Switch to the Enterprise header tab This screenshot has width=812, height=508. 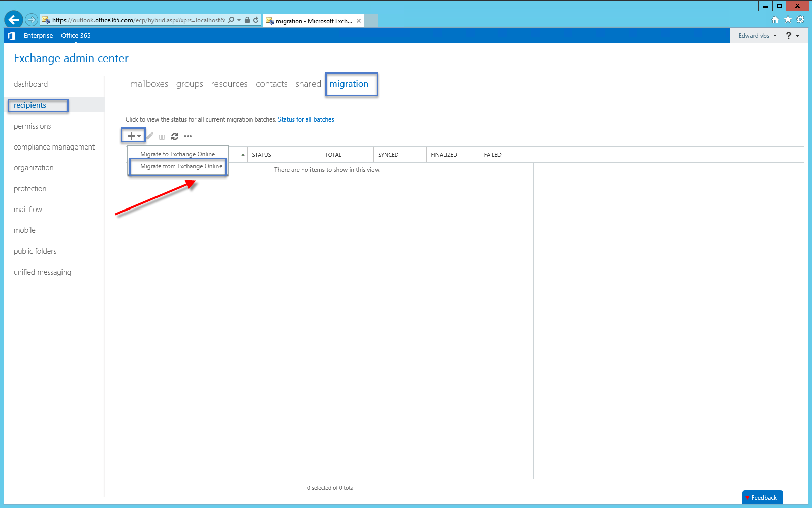click(x=38, y=36)
